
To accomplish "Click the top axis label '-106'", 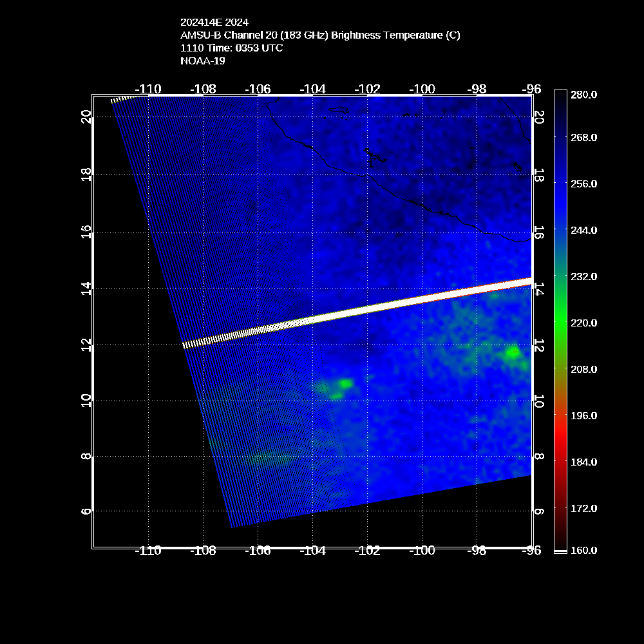I will [258, 89].
